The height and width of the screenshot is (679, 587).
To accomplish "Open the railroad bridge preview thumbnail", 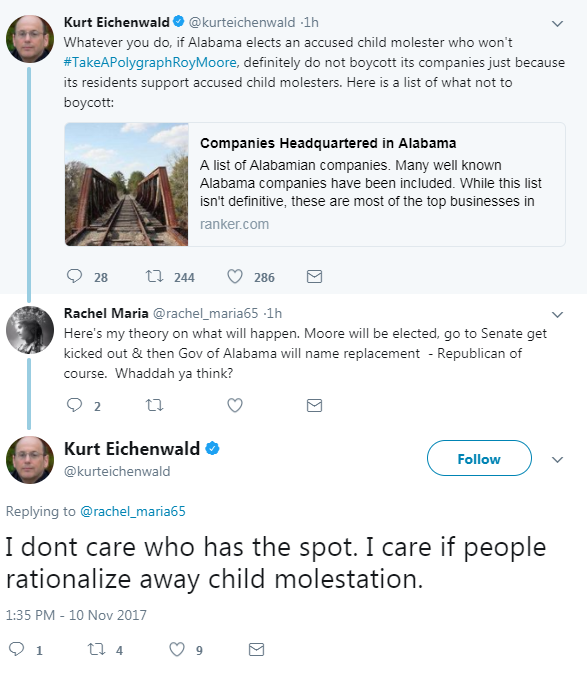I will (x=126, y=184).
